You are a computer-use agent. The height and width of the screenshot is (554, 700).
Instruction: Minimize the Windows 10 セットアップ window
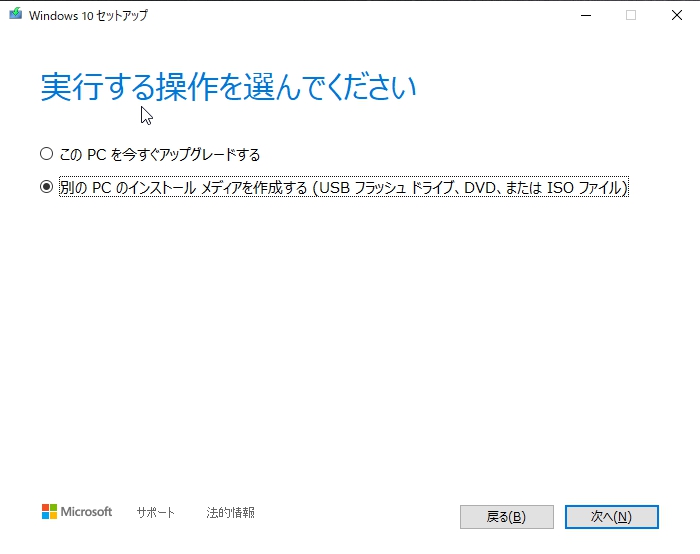pos(586,15)
